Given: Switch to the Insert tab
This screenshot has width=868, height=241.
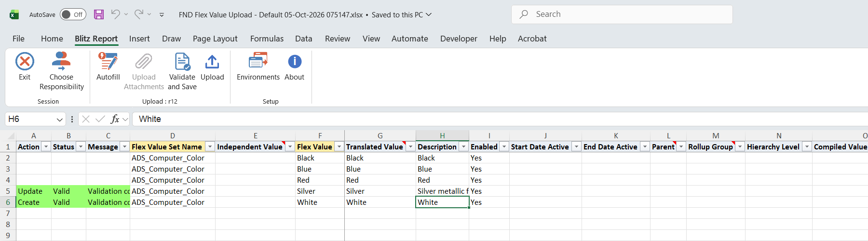Looking at the screenshot, I should [139, 39].
